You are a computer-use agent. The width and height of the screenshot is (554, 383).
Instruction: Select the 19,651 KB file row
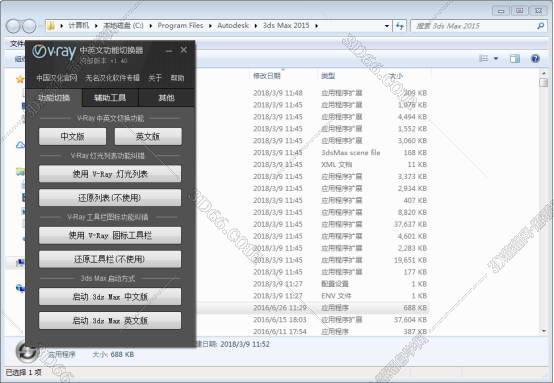pyautogui.click(x=312, y=260)
